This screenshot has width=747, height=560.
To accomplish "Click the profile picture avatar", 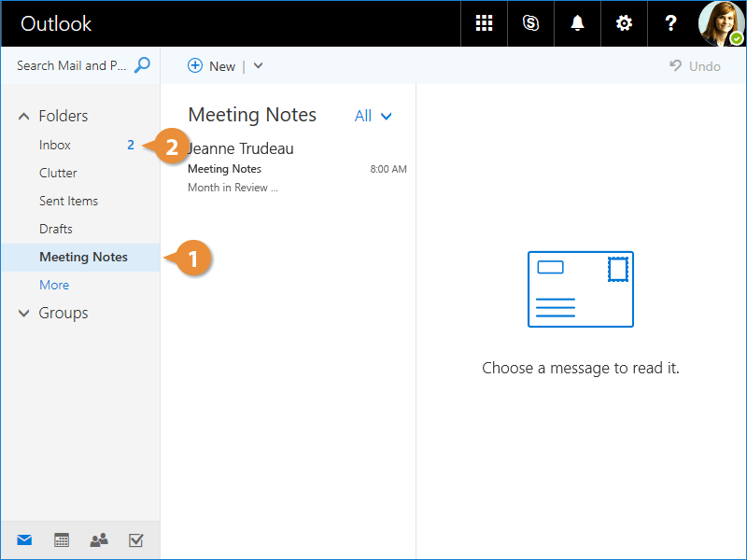I will click(x=722, y=23).
